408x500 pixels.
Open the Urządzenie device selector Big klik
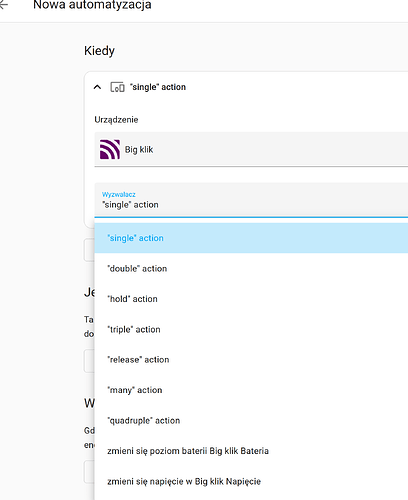pos(251,149)
